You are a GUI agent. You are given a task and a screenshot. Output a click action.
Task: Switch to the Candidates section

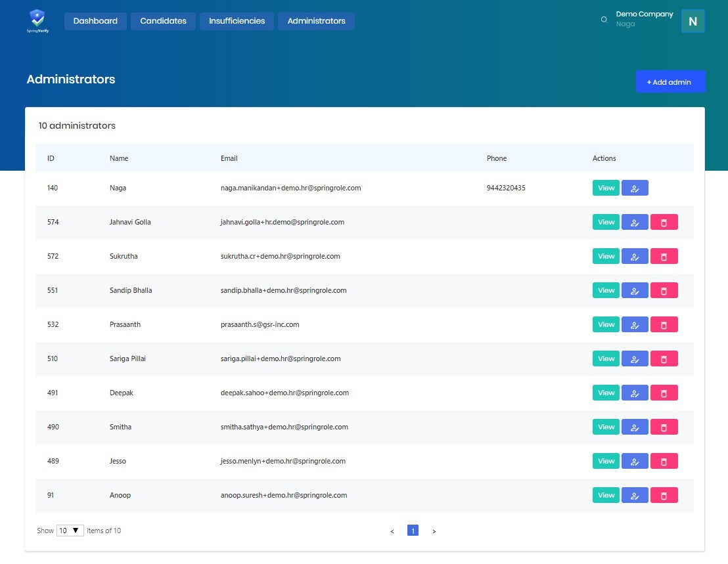[x=163, y=21]
